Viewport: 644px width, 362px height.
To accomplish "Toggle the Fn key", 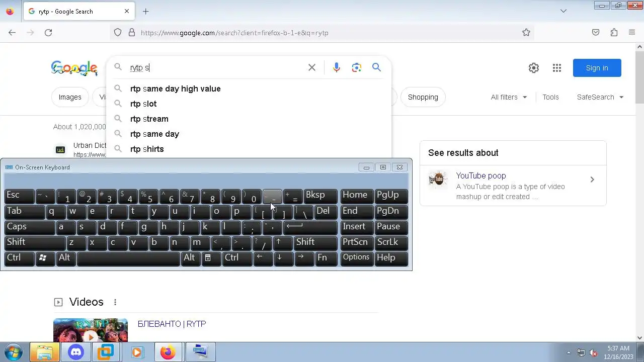I will point(327,258).
